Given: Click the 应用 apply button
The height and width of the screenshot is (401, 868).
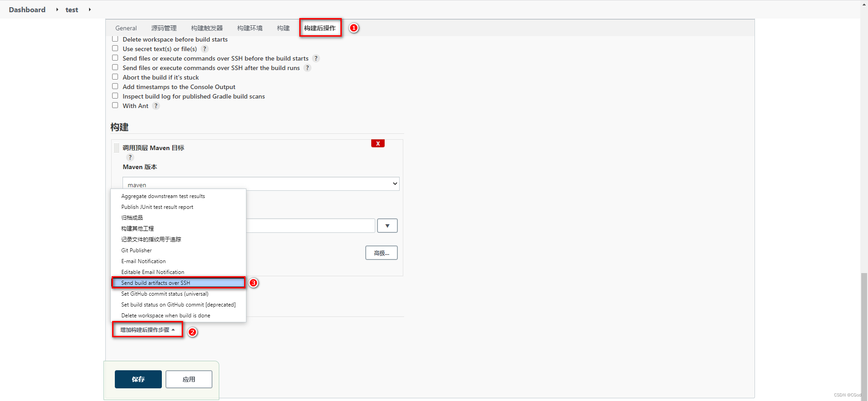Looking at the screenshot, I should [189, 379].
